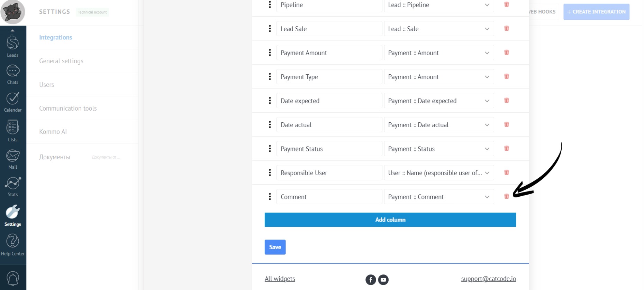The height and width of the screenshot is (290, 644).
Task: Expand the Payment :: Comment dropdown
Action: (438, 197)
